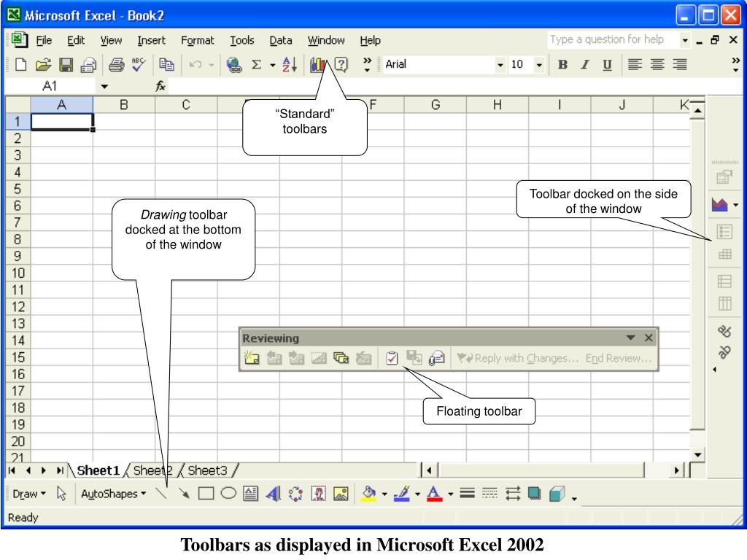The width and height of the screenshot is (747, 560).
Task: Toggle Show All Comments in Reviewing toolbar
Action: point(341,357)
